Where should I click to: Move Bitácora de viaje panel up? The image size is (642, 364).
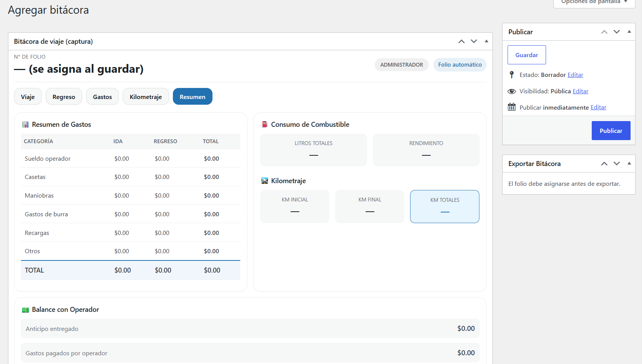(462, 41)
